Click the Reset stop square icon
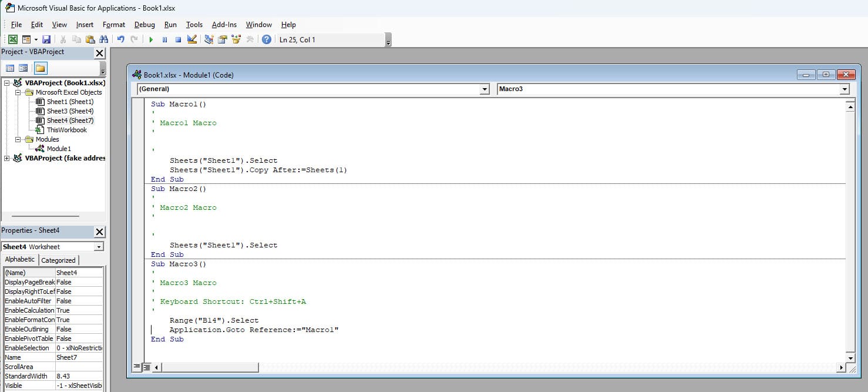Screen dimensions: 868x392 point(178,39)
